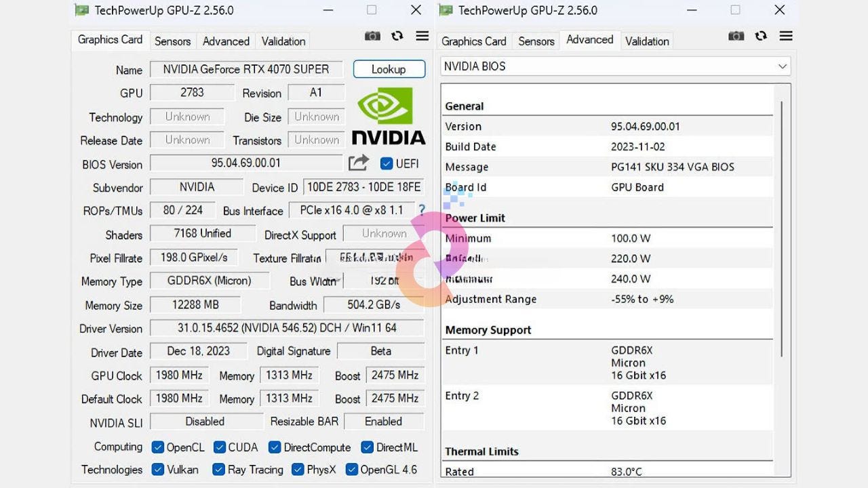Click the NVIDIA logo image
Image resolution: width=868 pixels, height=488 pixels.
[x=389, y=116]
